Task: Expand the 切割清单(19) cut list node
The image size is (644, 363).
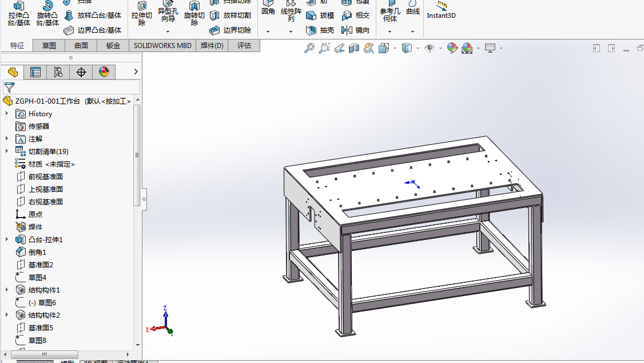Action: pos(6,151)
